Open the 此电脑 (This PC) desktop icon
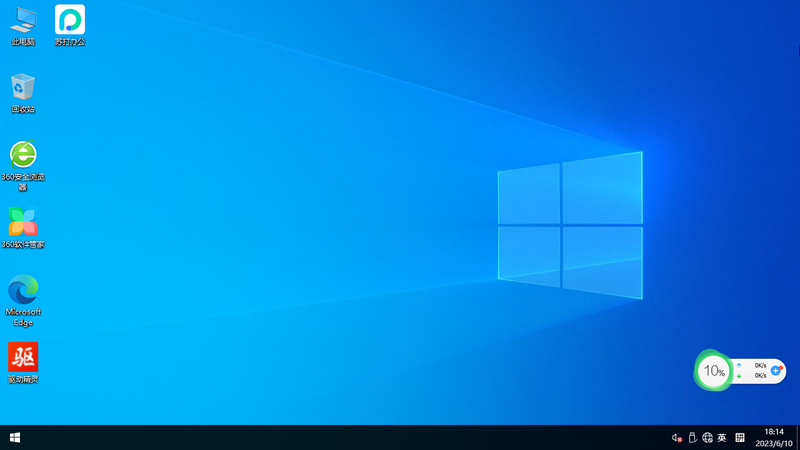Screen dimensions: 800x450 23,27
